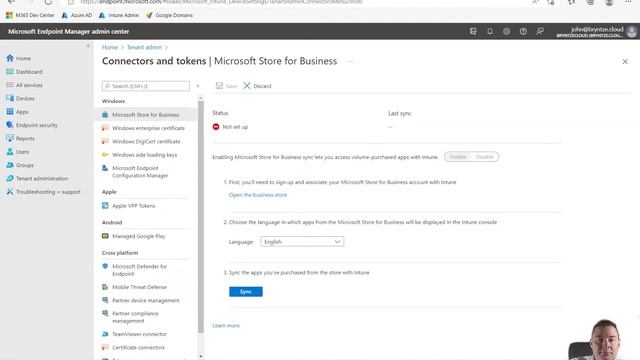This screenshot has width=640, height=360.
Task: Click Discard in the toolbar
Action: (x=258, y=86)
